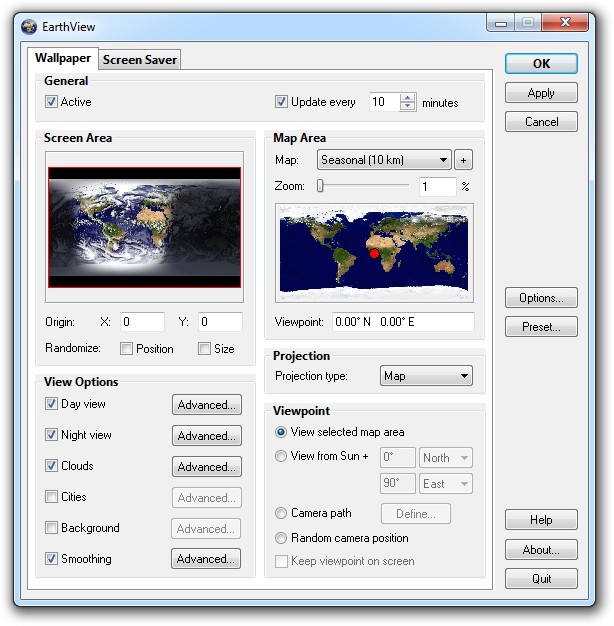Open Advanced settings for Night view

tap(207, 436)
